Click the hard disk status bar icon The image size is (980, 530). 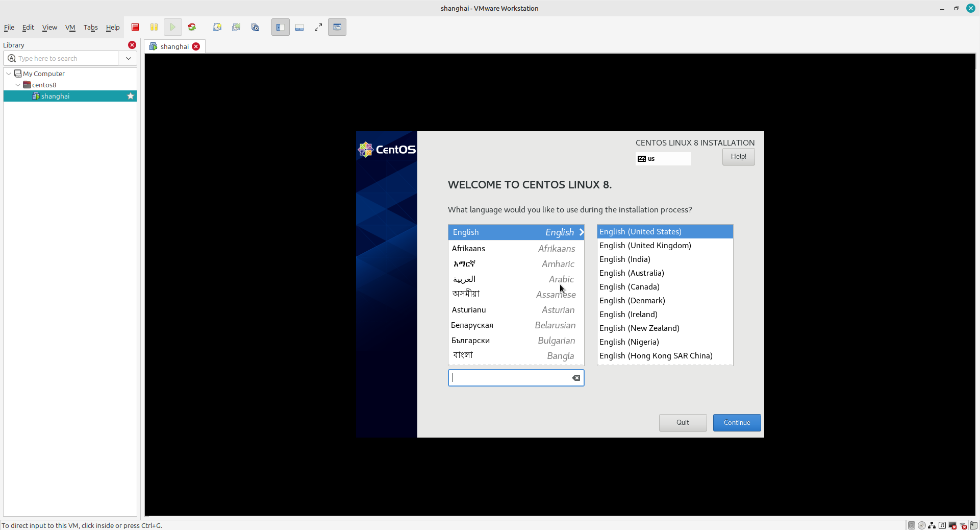(912, 525)
